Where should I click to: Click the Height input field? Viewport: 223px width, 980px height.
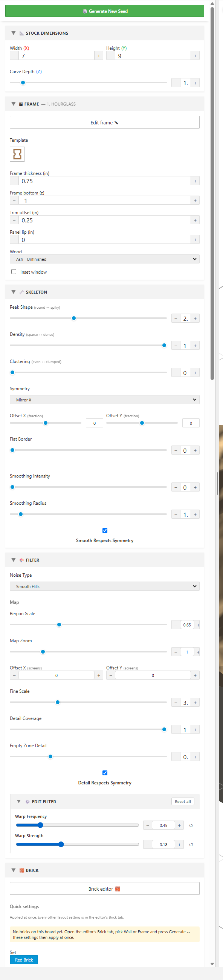tap(153, 56)
